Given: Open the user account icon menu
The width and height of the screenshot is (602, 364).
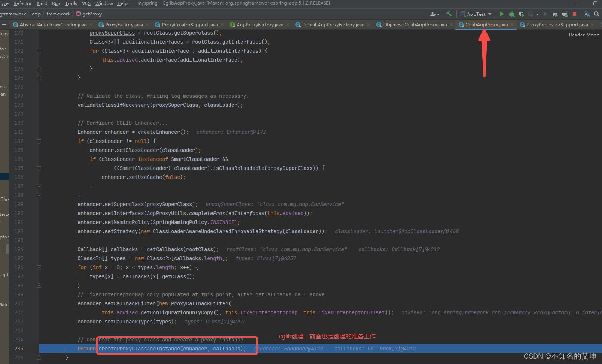Looking at the screenshot, I should point(434,14).
